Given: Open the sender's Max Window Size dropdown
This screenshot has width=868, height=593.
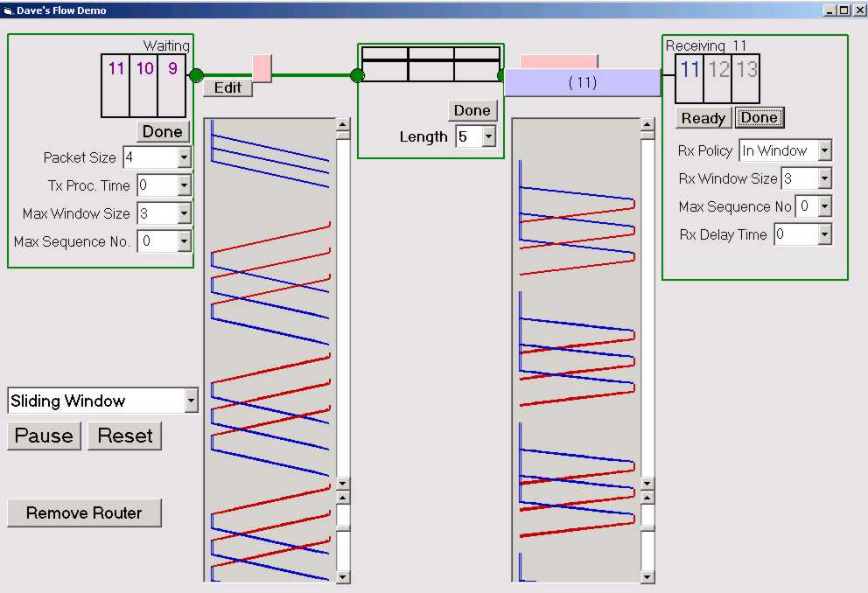Looking at the screenshot, I should pyautogui.click(x=184, y=213).
